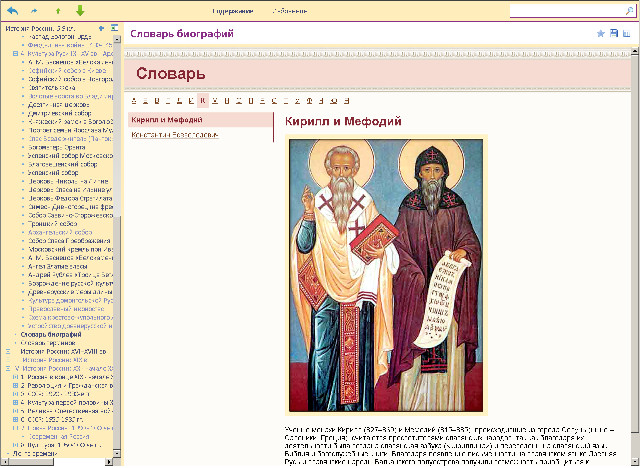Expand chapter 6 СССР 1950–1980 гг.
Screen dimensions: 640x468
[16, 419]
